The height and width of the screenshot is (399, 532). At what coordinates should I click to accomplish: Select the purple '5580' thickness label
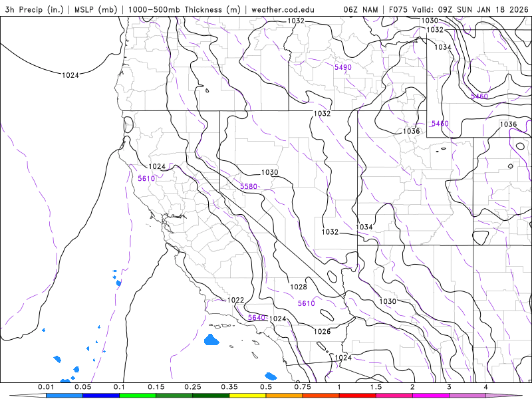pyautogui.click(x=249, y=186)
